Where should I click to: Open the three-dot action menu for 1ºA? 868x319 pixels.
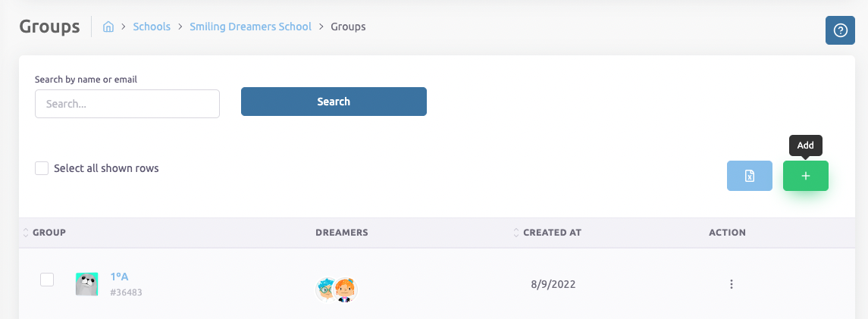[731, 284]
